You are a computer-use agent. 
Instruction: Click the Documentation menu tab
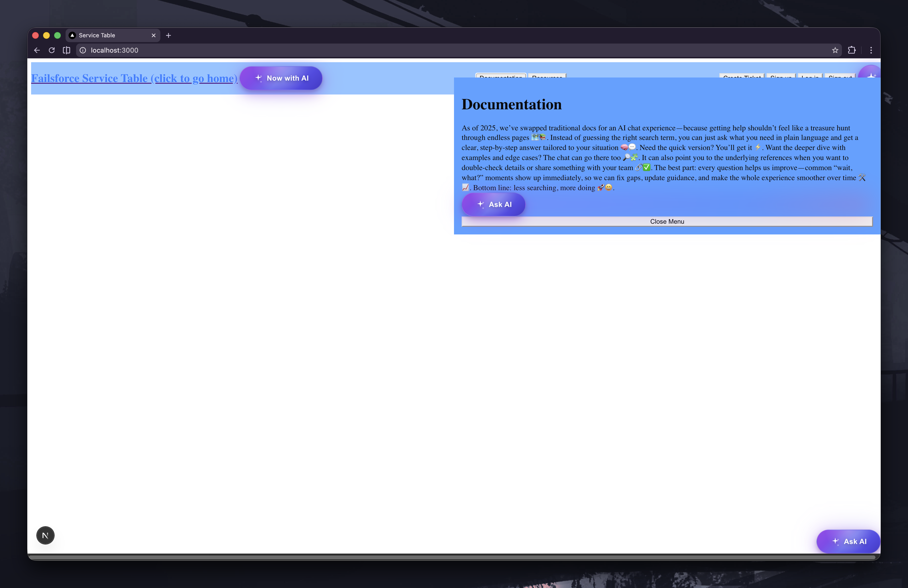click(500, 76)
